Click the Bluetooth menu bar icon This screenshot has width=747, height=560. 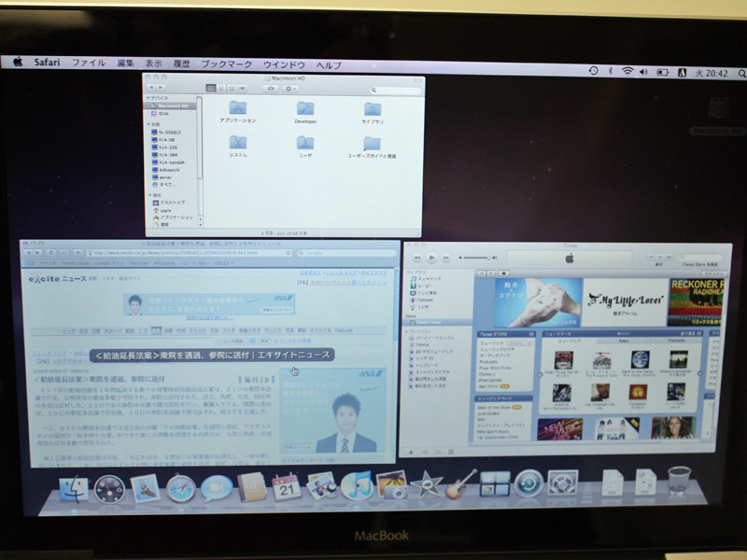point(611,71)
